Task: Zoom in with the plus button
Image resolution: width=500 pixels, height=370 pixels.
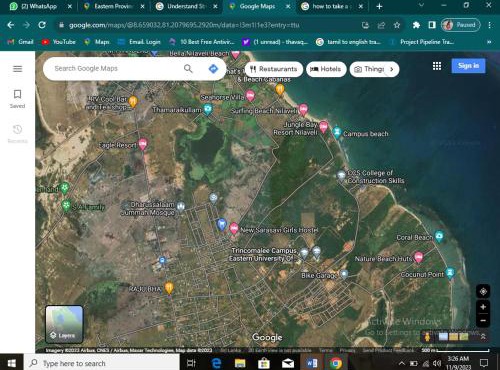Action: (483, 307)
